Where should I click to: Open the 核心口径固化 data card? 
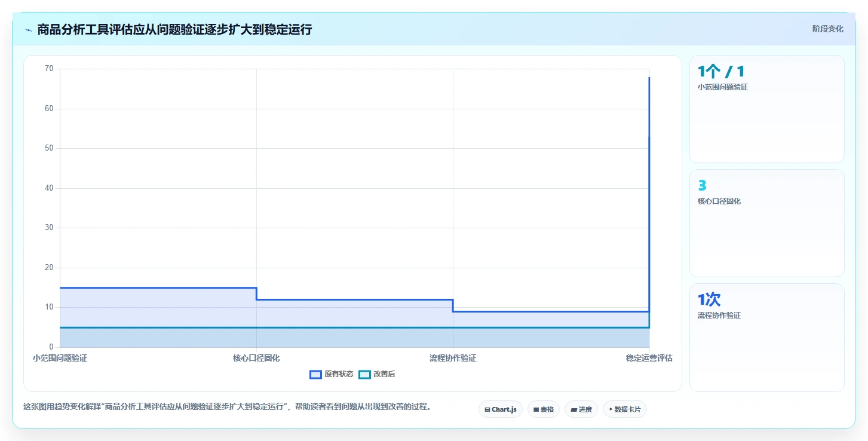[x=767, y=223]
